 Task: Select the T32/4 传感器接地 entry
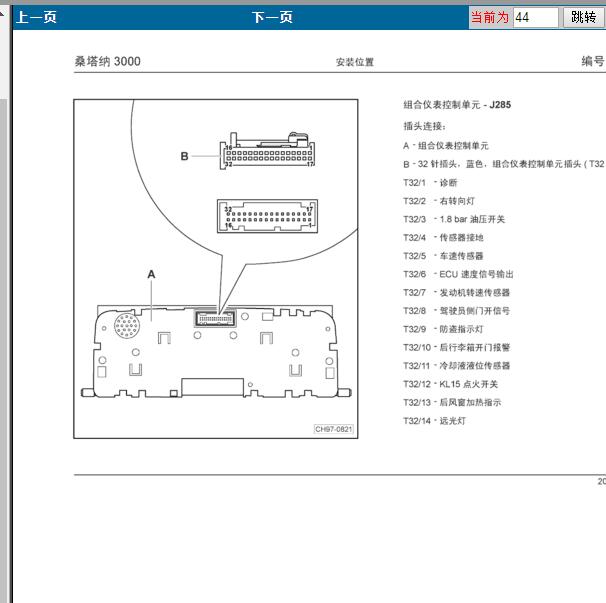(443, 237)
